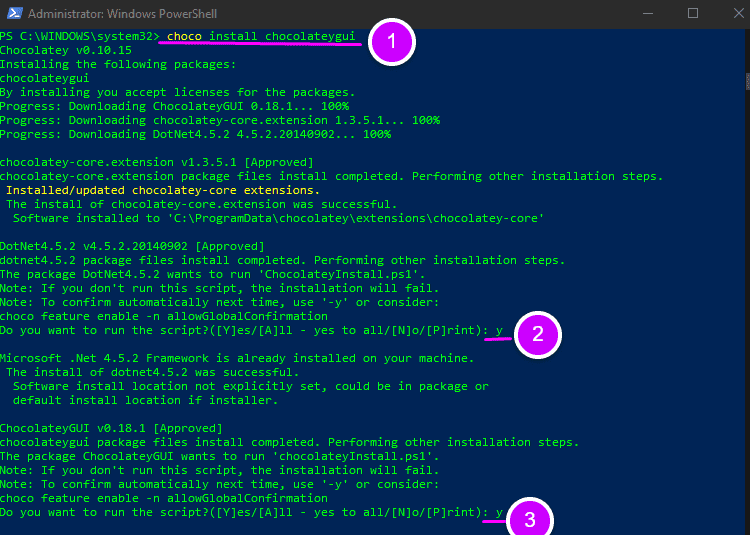The image size is (750, 535).
Task: Click 'Installing the following packages:' line
Action: [x=118, y=64]
